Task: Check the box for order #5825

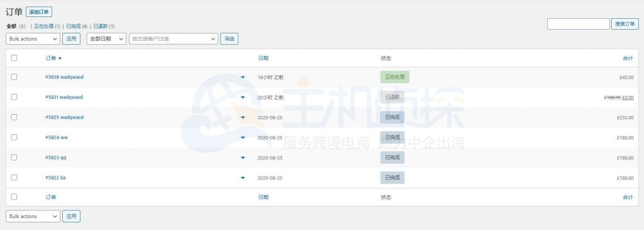Action: point(14,117)
